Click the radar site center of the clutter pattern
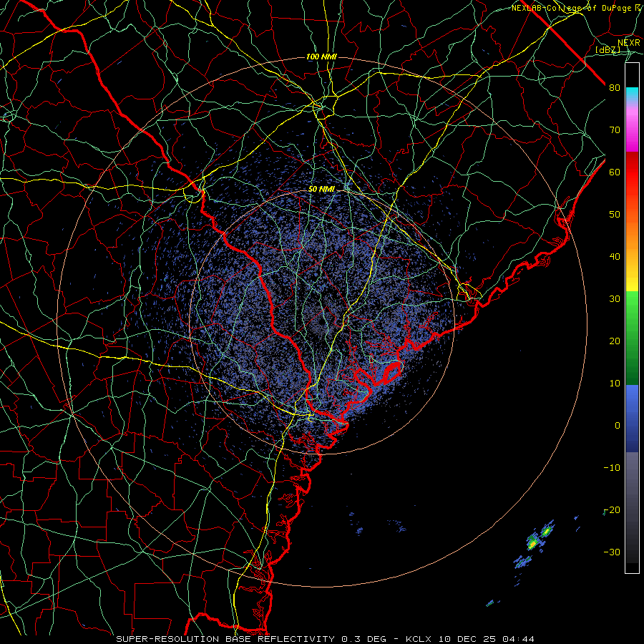Viewport: 644px width, 644px height. (321, 323)
